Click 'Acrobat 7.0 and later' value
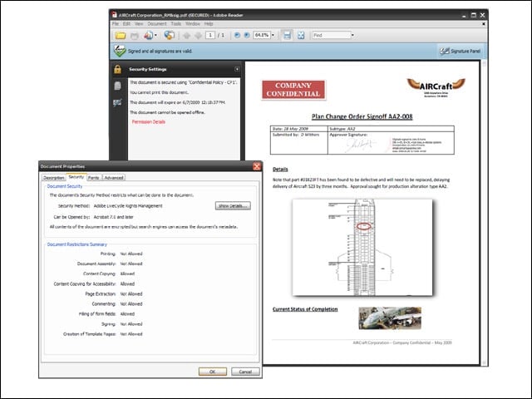 (x=113, y=217)
